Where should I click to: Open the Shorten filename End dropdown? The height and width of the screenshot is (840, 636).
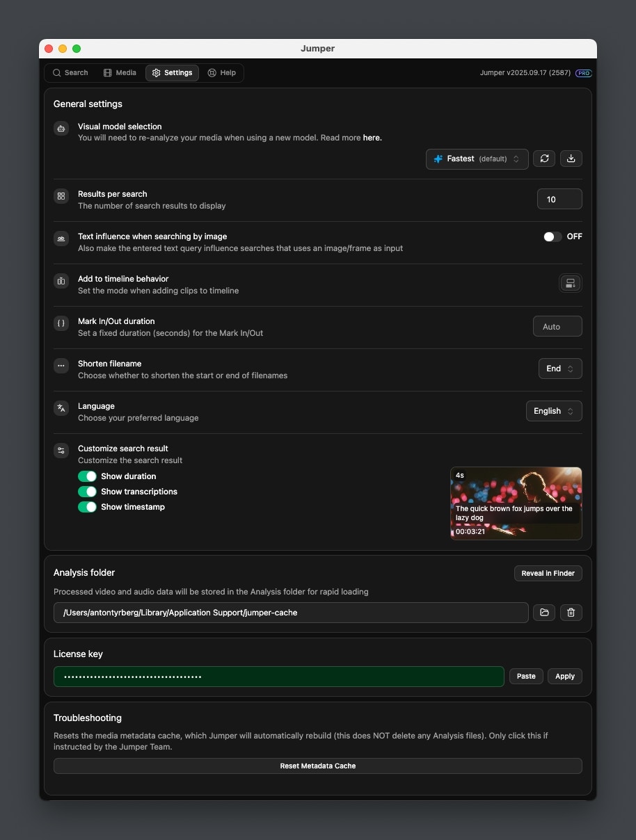pyautogui.click(x=560, y=369)
